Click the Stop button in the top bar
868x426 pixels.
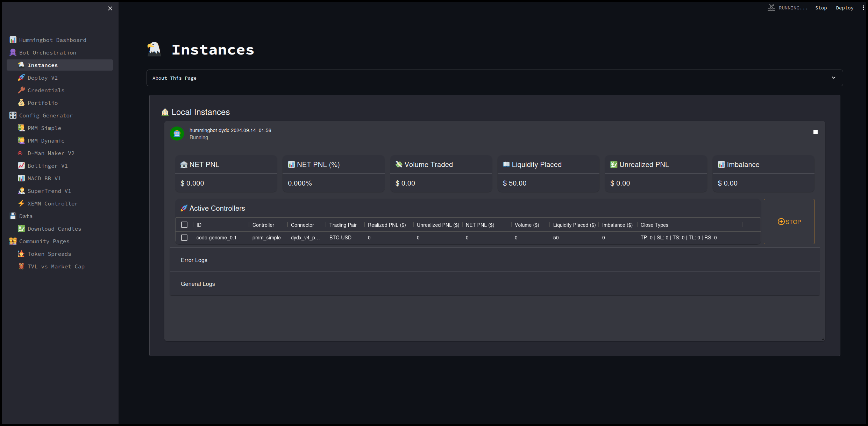click(821, 8)
